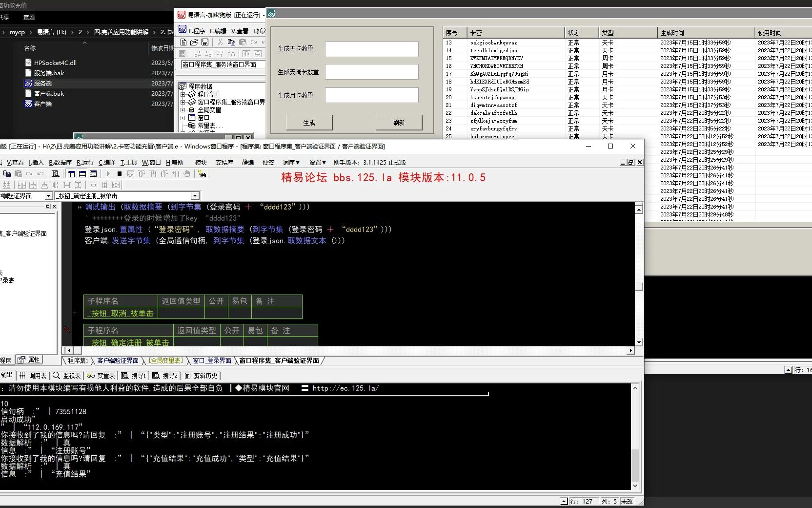Switch to the 程序集1 code tab
812x508 pixels.
point(78,360)
